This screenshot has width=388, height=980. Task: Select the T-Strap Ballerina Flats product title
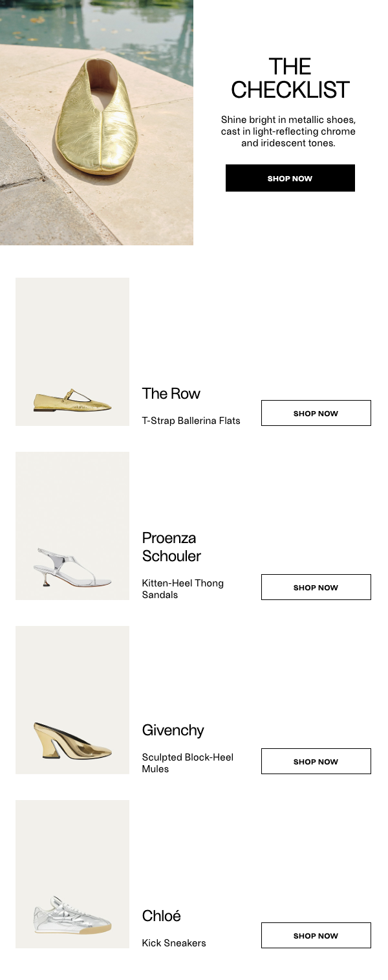[191, 421]
